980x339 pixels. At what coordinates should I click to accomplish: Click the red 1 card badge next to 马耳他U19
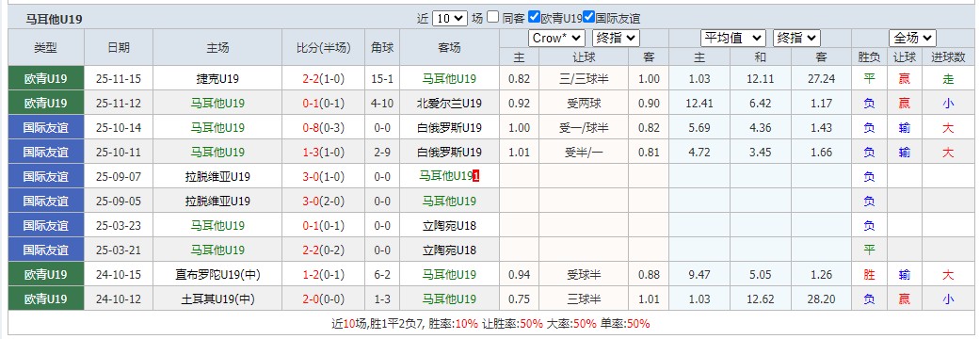[x=476, y=176]
